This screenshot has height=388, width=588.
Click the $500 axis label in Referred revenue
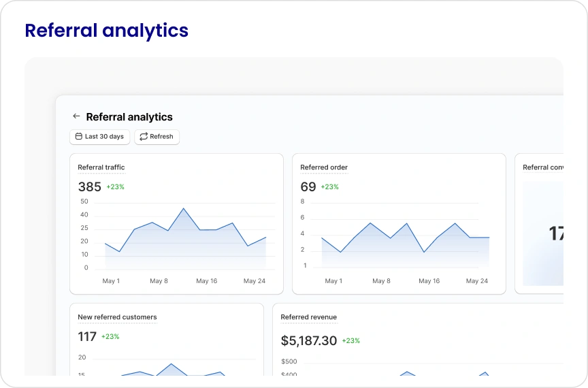[x=289, y=361]
